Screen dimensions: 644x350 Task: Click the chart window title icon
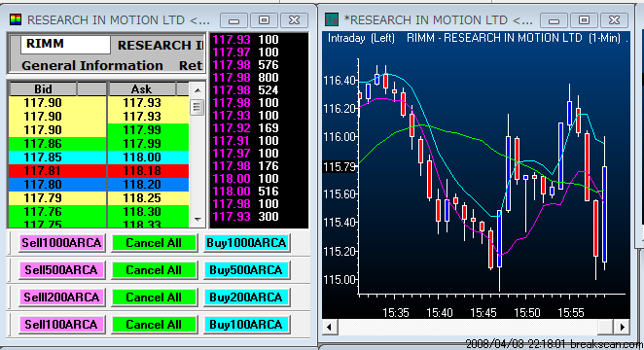pyautogui.click(x=332, y=19)
